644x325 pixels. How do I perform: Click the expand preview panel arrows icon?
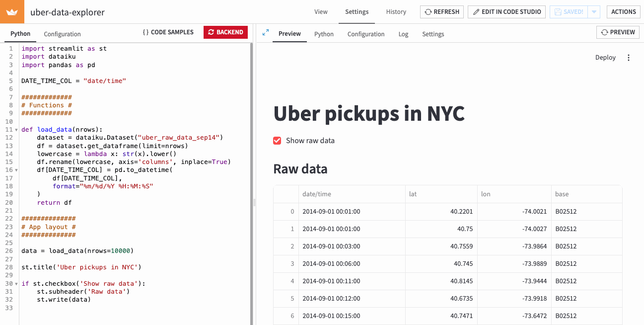266,32
